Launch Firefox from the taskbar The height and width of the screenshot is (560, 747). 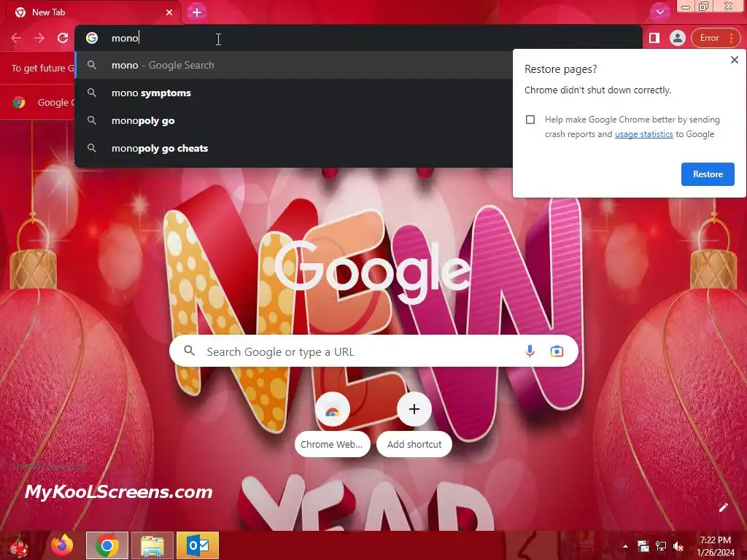pyautogui.click(x=62, y=545)
